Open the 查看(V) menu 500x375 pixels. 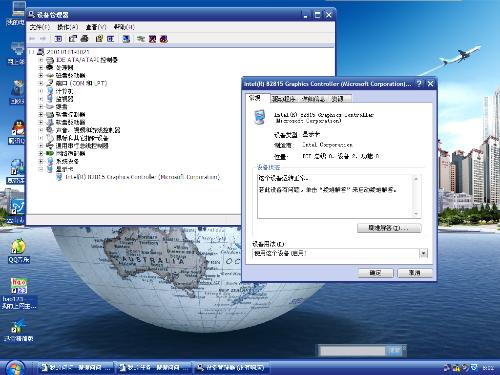click(x=96, y=27)
